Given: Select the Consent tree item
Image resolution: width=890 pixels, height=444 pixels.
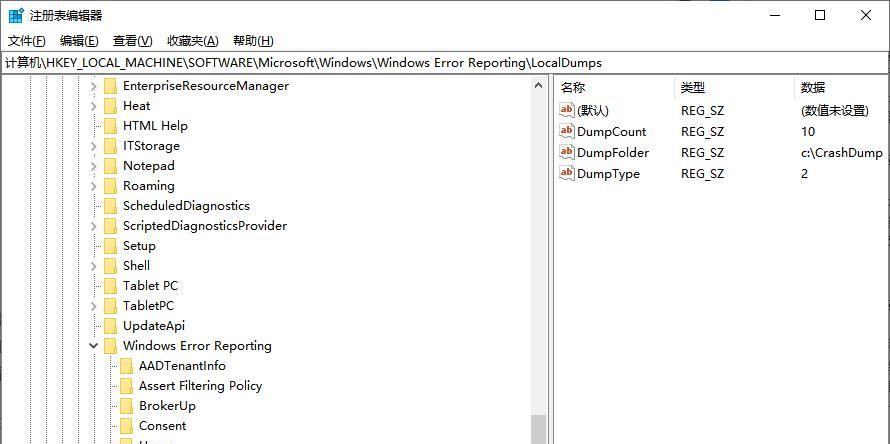Looking at the screenshot, I should 162,426.
